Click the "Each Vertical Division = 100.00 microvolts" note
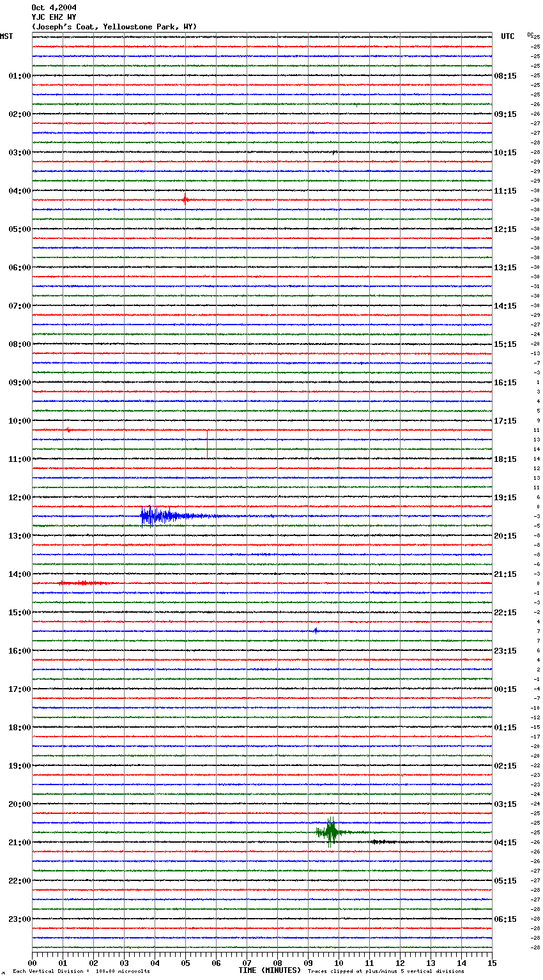The width and height of the screenshot is (543, 980). (81, 971)
